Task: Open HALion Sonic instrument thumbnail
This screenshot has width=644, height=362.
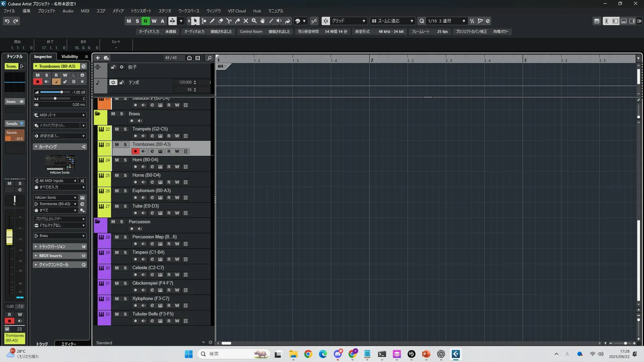Action: tap(60, 163)
